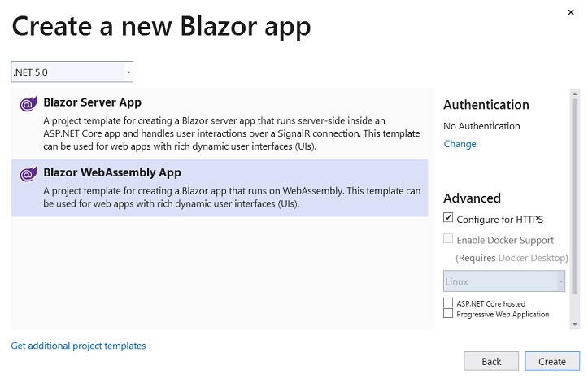
Task: Expand the Linux OS dropdown
Action: pos(504,281)
